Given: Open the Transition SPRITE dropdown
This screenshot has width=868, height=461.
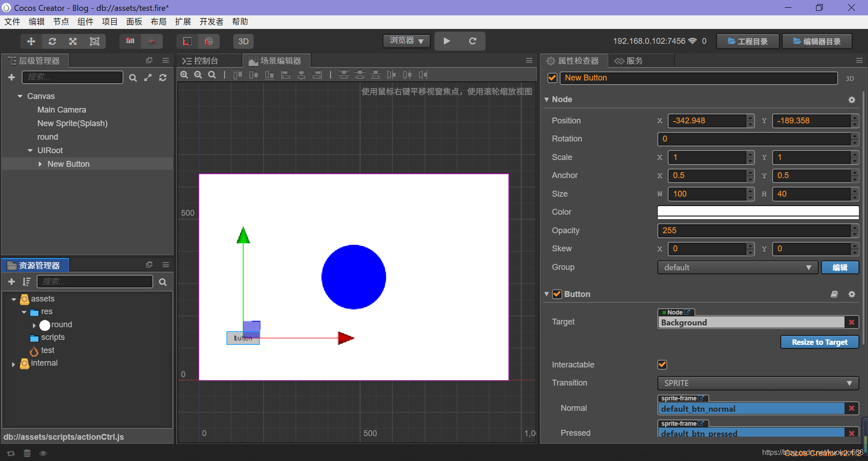Looking at the screenshot, I should (x=758, y=383).
